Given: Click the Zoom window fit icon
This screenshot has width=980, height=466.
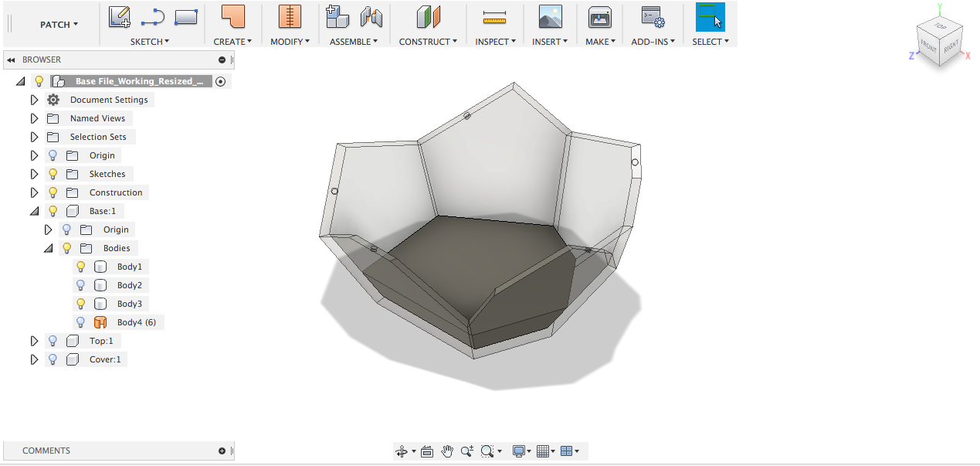Looking at the screenshot, I should (487, 451).
